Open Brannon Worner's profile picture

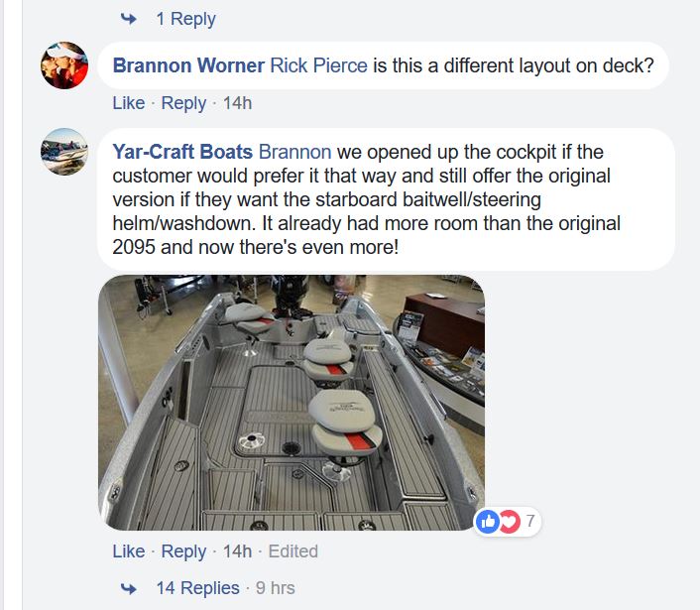click(x=64, y=65)
